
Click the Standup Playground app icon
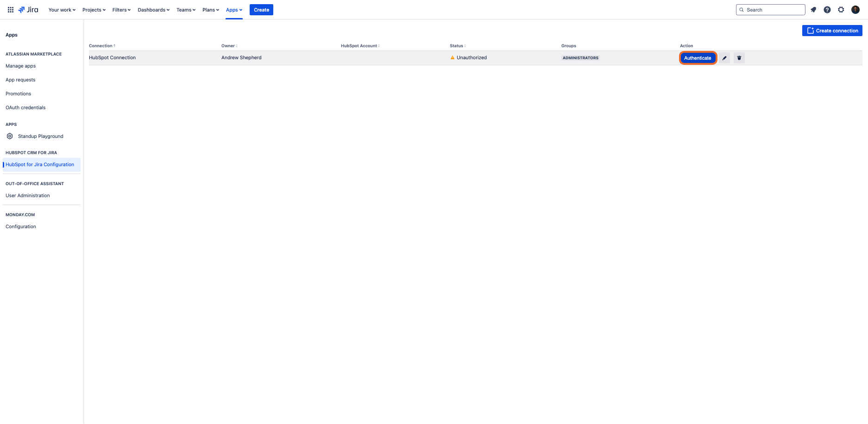pyautogui.click(x=10, y=136)
